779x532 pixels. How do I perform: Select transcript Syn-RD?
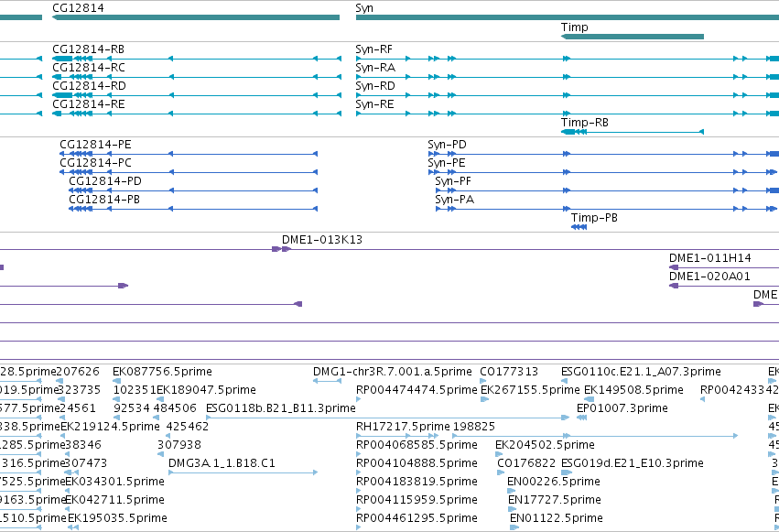click(375, 86)
